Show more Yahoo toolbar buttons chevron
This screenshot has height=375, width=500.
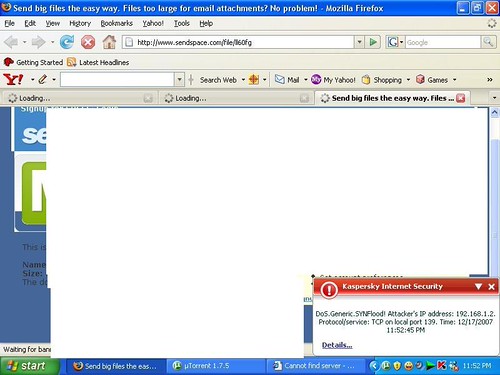point(490,80)
